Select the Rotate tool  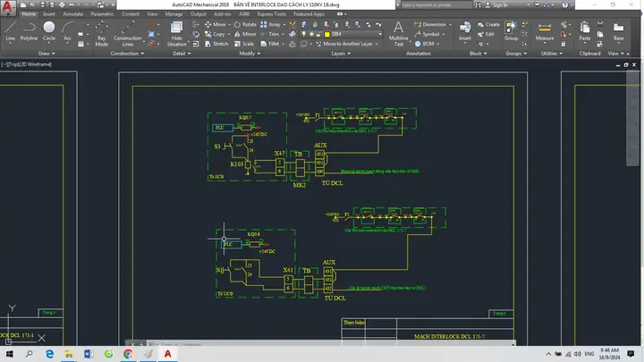245,25
